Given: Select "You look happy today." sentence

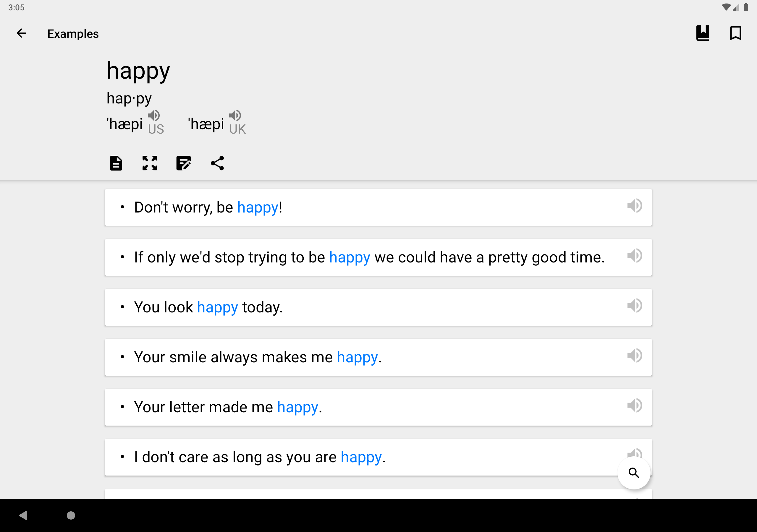Looking at the screenshot, I should pyautogui.click(x=378, y=307).
